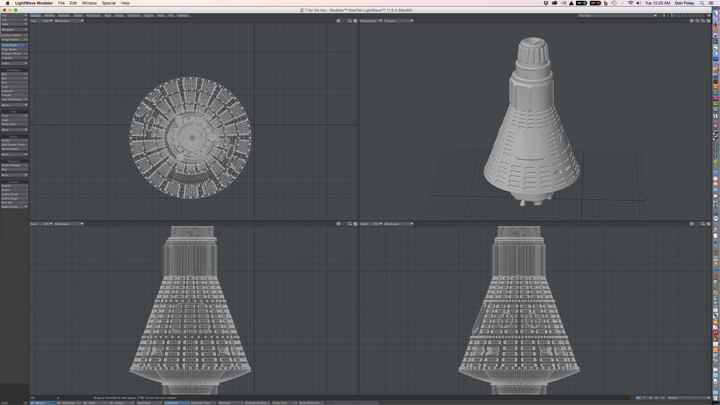The height and width of the screenshot is (405, 720).
Task: Open the Select dropdown in the sidebar
Action: tap(14, 63)
